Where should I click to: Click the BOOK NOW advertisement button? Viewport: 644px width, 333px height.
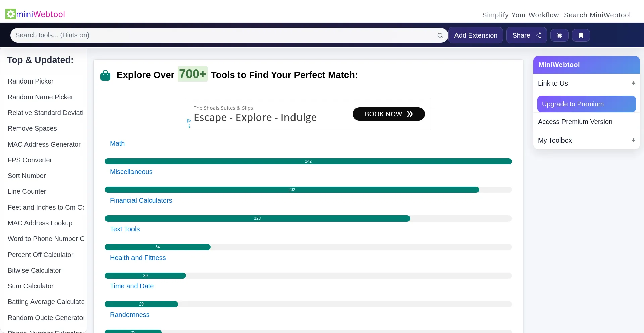(388, 114)
